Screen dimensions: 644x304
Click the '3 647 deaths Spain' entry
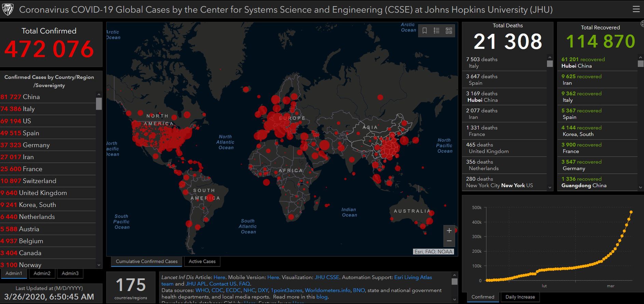[x=505, y=80]
